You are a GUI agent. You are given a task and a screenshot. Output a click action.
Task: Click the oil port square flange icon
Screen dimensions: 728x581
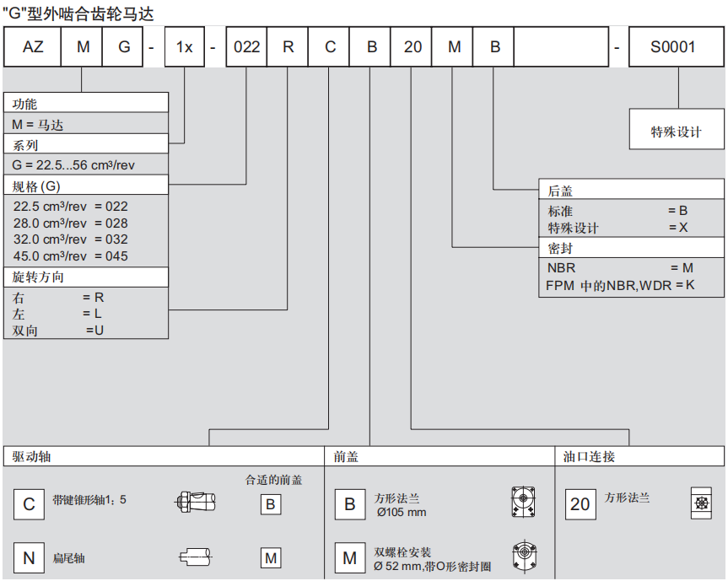(700, 502)
